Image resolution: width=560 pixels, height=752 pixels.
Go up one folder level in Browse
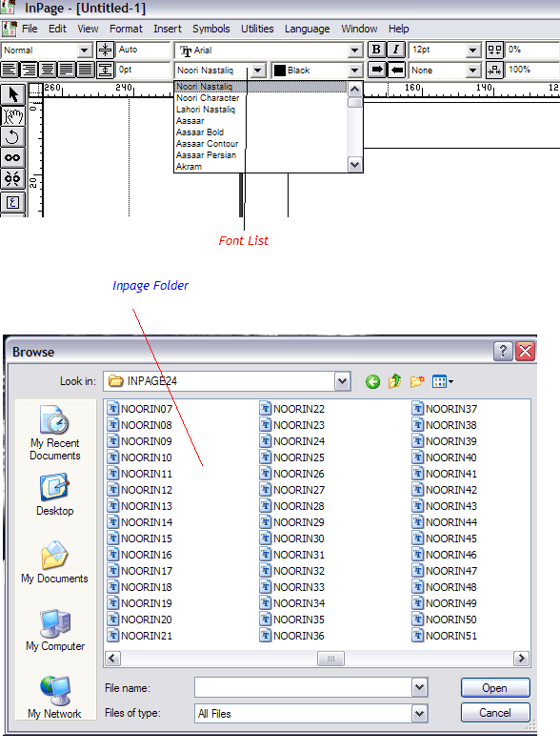[394, 382]
